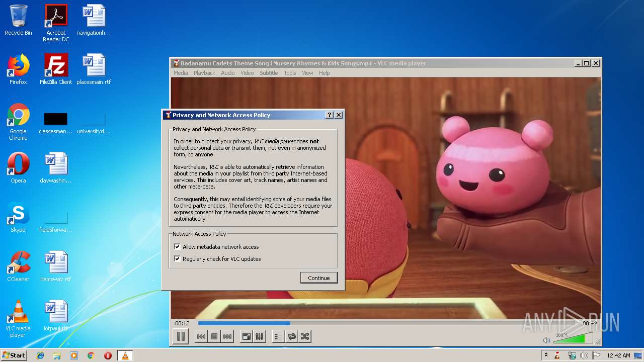This screenshot has width=644, height=362.
Task: Select the CCleaner desktop shortcut
Action: 18,266
